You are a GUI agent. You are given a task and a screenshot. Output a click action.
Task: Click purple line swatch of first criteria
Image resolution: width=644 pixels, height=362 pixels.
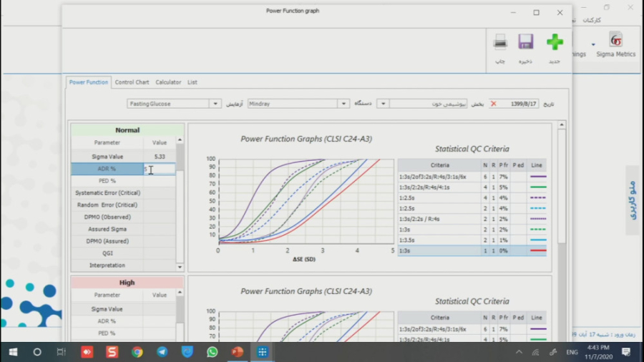(x=538, y=177)
